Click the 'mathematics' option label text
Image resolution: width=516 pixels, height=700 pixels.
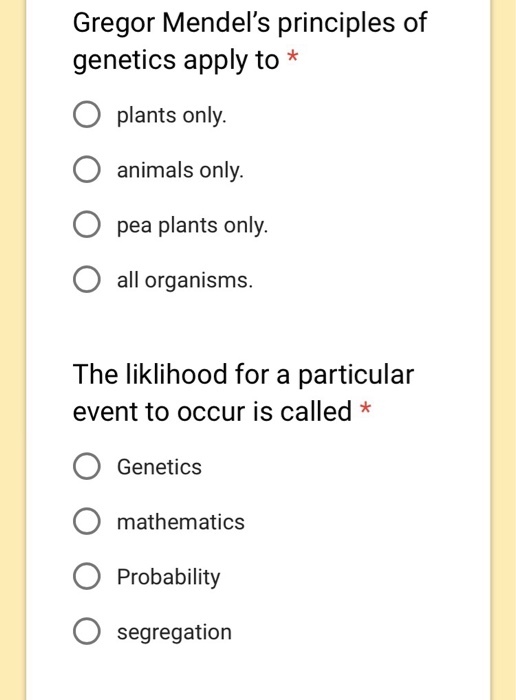[x=181, y=522]
